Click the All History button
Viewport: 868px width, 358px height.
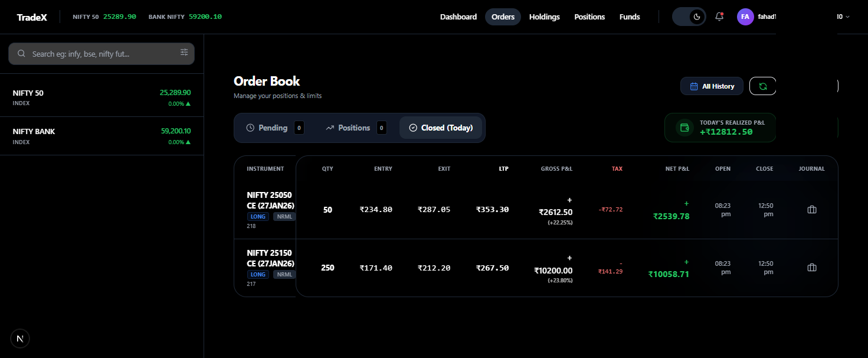[x=712, y=86]
